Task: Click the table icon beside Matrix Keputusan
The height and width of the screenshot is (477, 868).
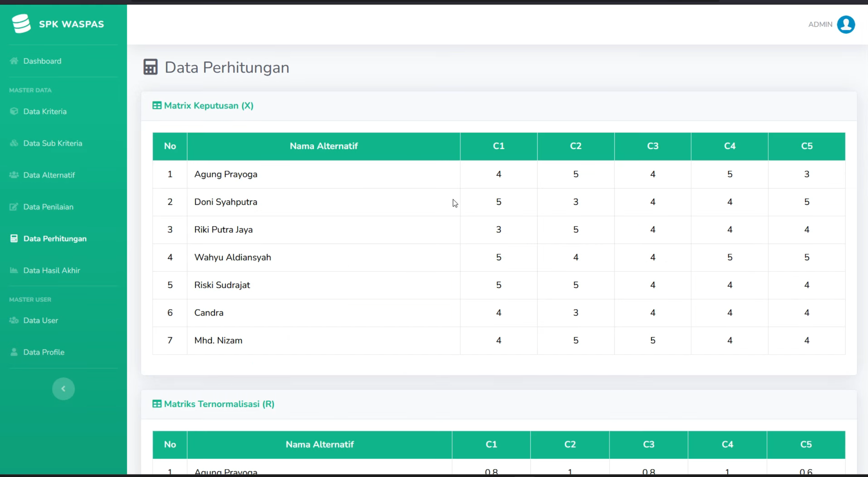Action: [157, 105]
